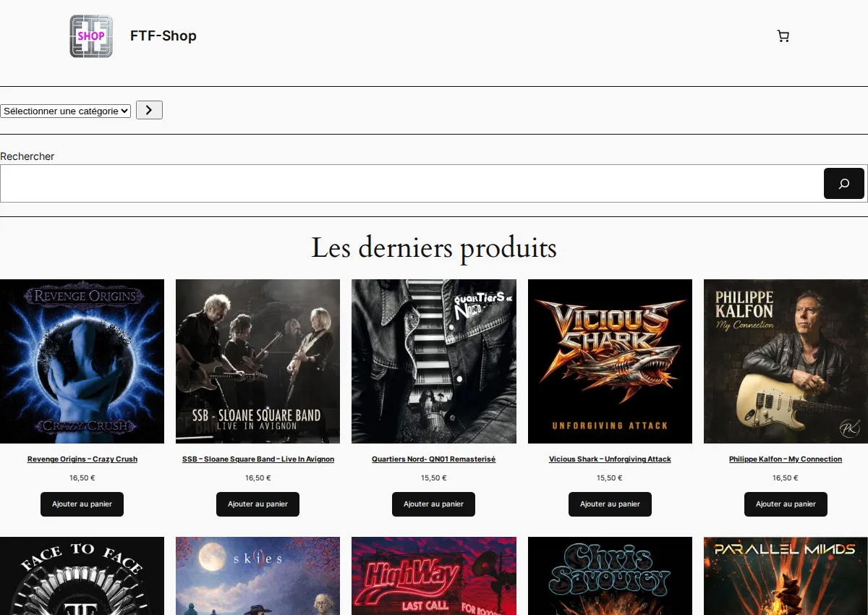
Task: Click the 16,50 € price under Philippe Kalfon
Action: coord(786,478)
